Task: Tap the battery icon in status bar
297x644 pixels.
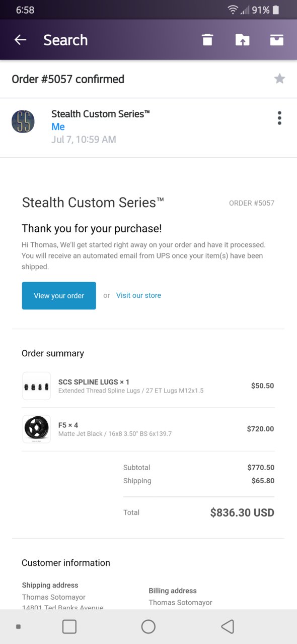Action: point(276,10)
